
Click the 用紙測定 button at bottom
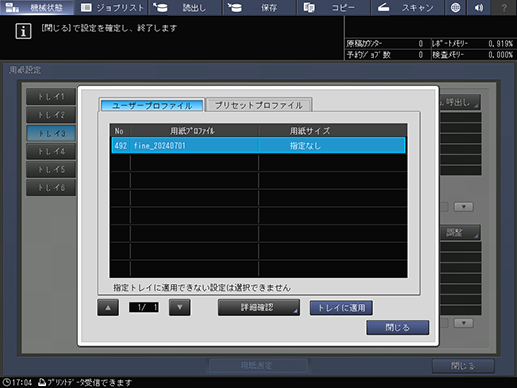[x=258, y=366]
